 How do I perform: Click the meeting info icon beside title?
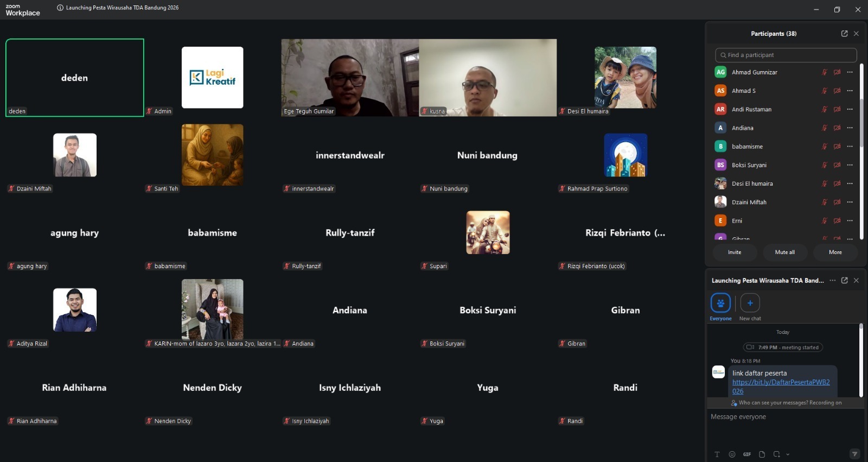[60, 8]
